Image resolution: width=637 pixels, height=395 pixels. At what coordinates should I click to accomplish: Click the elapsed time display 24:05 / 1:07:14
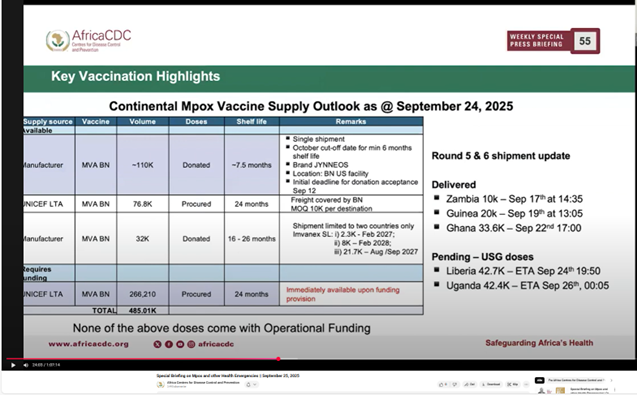pyautogui.click(x=46, y=365)
